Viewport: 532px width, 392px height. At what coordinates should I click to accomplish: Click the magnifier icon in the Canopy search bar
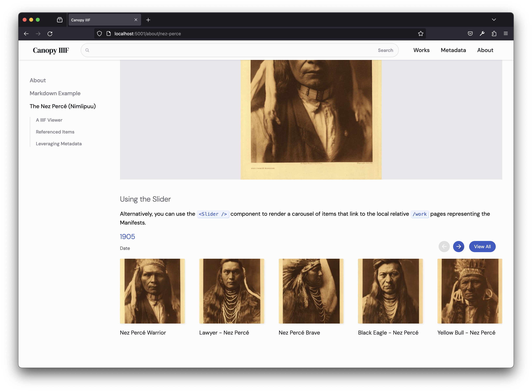pos(87,50)
